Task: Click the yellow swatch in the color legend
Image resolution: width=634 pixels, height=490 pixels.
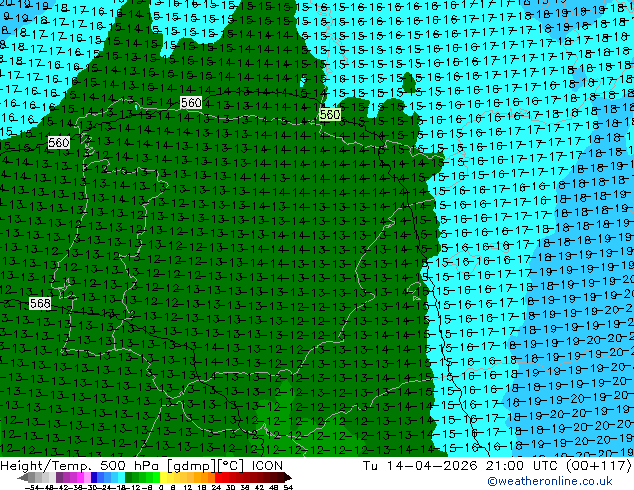Action: tap(163, 477)
